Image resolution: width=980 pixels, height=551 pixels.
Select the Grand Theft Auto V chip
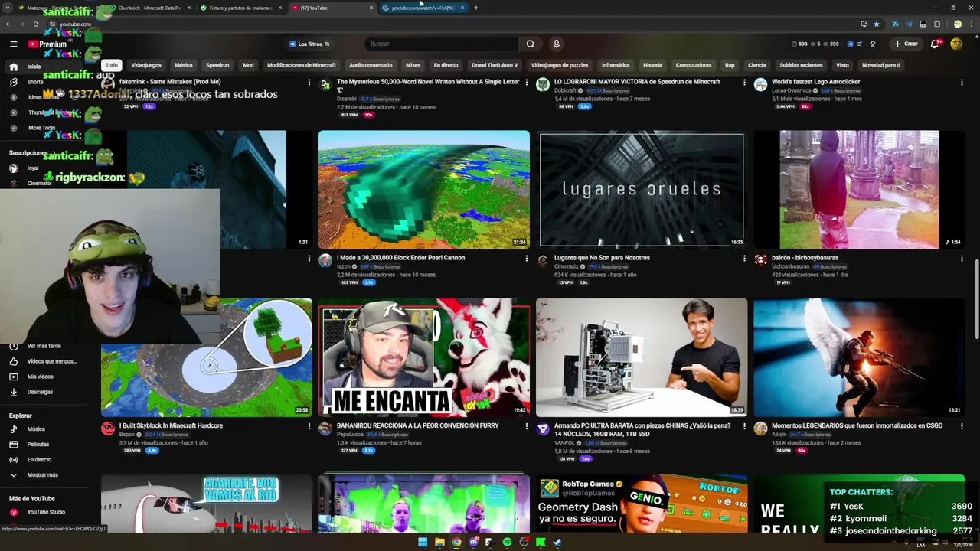pyautogui.click(x=495, y=65)
